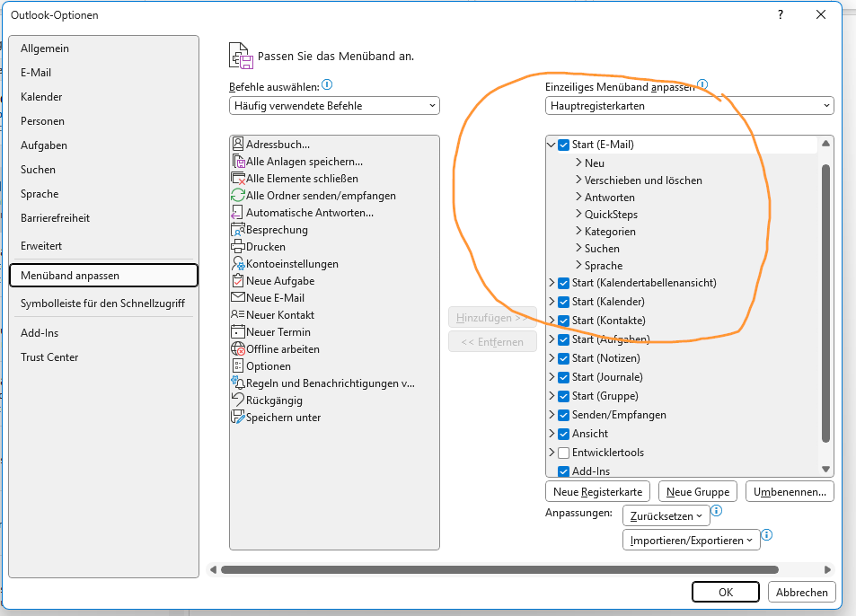
Task: Click the Alle Anlagen speichern icon
Action: click(x=239, y=162)
